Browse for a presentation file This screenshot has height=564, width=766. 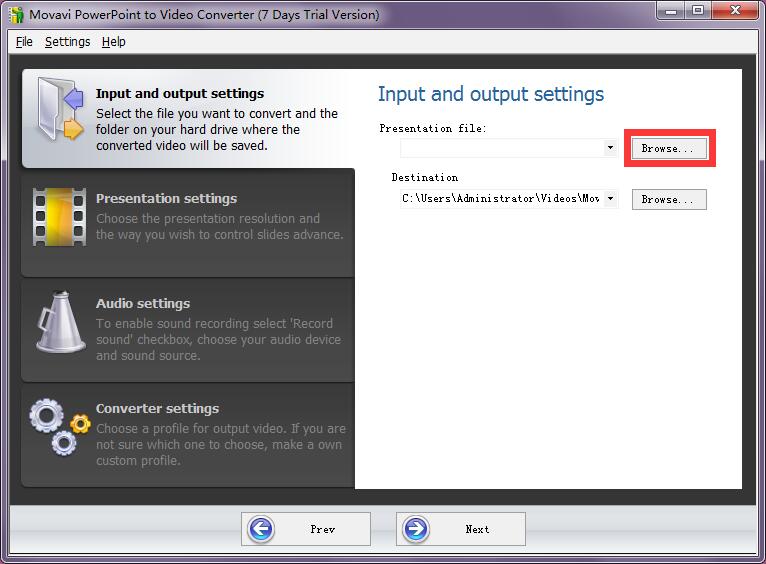coord(669,148)
